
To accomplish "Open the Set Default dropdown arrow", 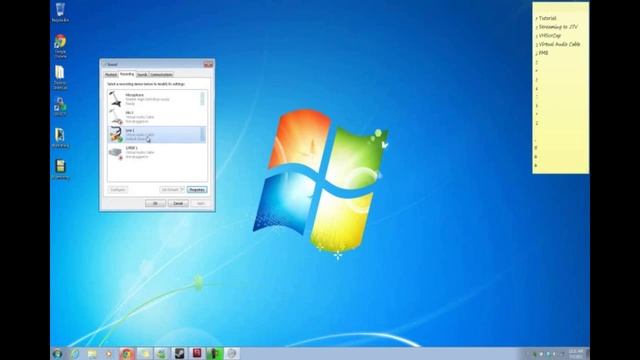I will pyautogui.click(x=182, y=190).
